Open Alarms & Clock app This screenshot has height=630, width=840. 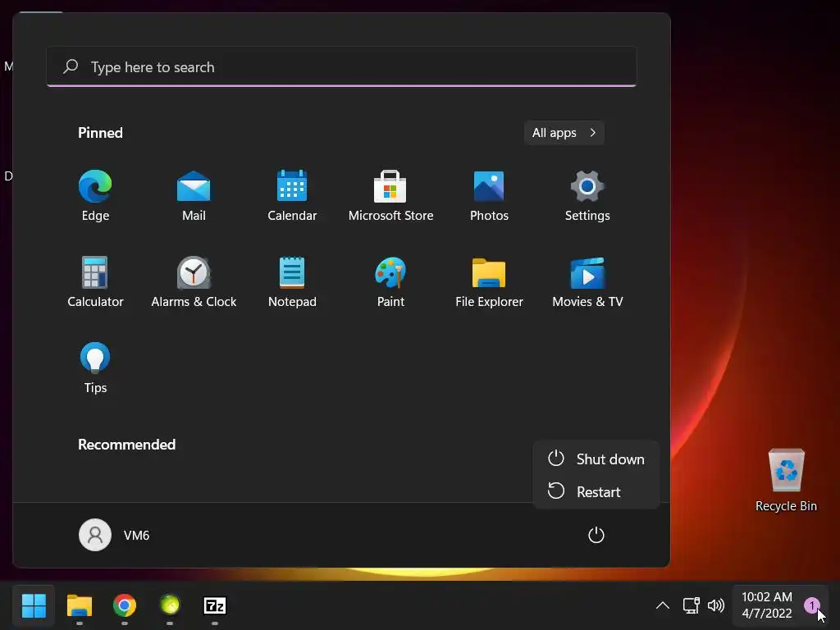click(194, 282)
